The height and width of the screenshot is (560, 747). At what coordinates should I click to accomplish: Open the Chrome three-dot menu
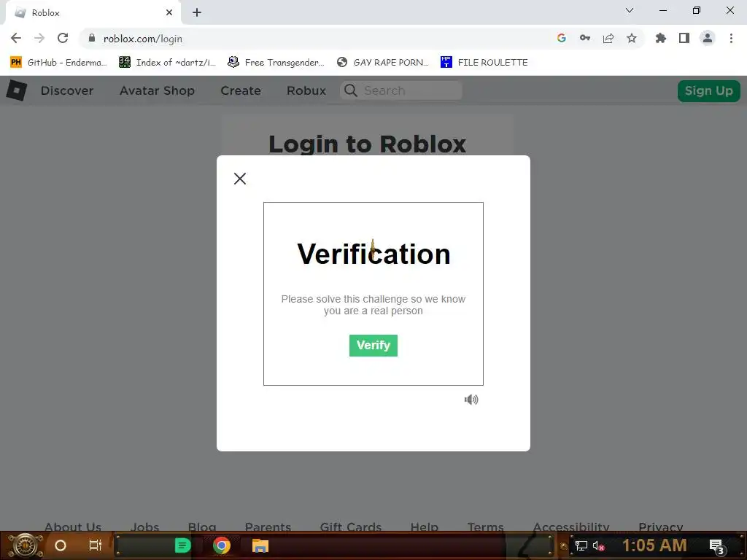click(x=731, y=39)
